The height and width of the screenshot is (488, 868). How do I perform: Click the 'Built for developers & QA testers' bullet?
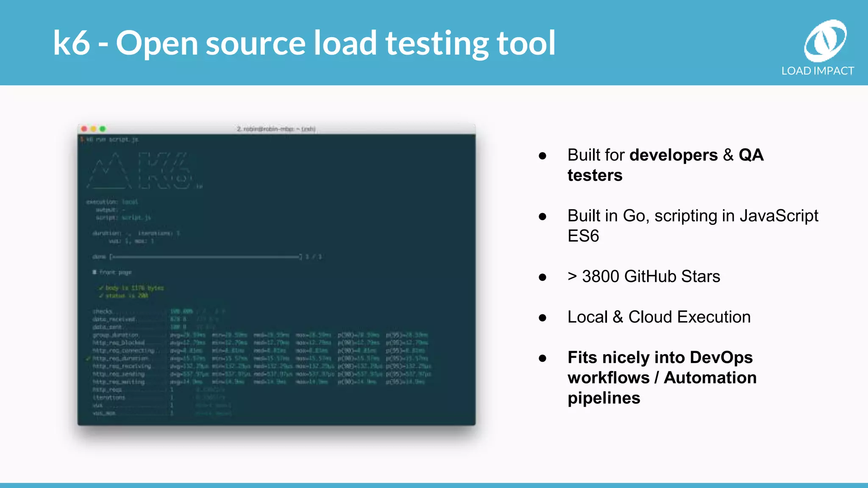[665, 165]
